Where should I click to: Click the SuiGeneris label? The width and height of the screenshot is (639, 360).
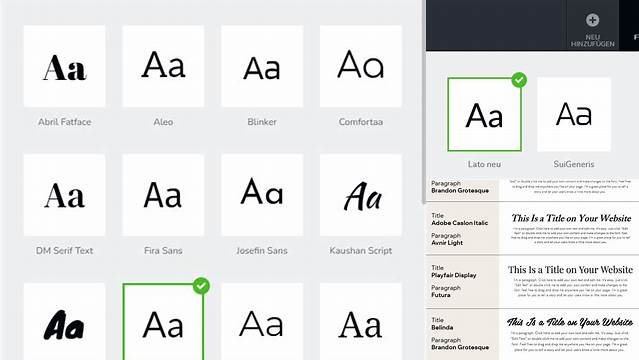pyautogui.click(x=574, y=164)
